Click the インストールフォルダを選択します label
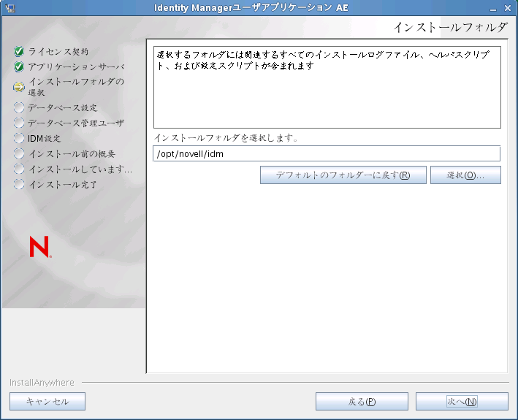 coord(226,138)
